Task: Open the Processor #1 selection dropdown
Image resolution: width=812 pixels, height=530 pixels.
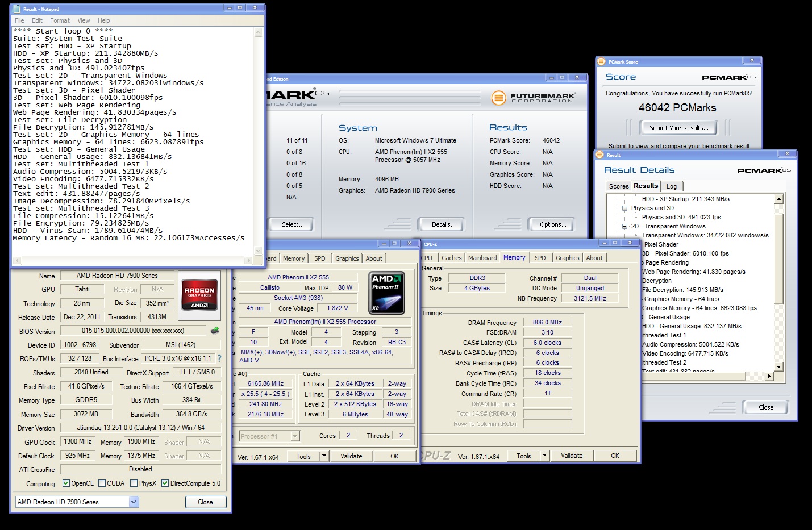Action: (x=295, y=436)
